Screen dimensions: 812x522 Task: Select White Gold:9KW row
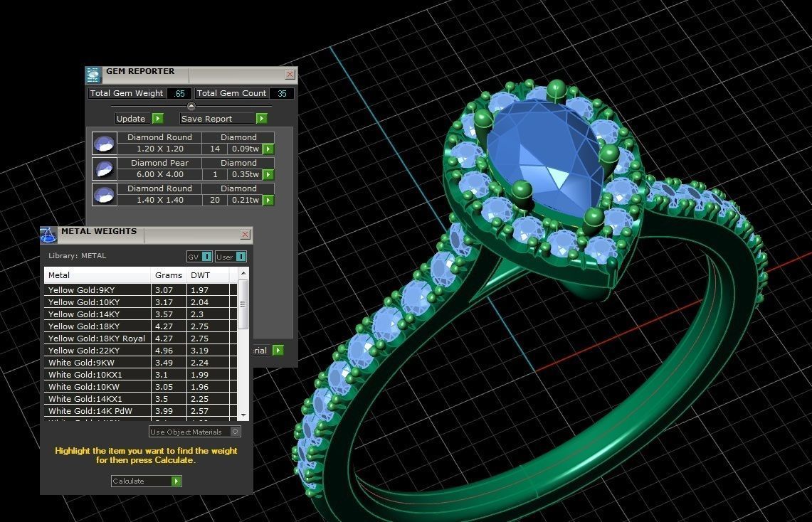[x=140, y=362]
